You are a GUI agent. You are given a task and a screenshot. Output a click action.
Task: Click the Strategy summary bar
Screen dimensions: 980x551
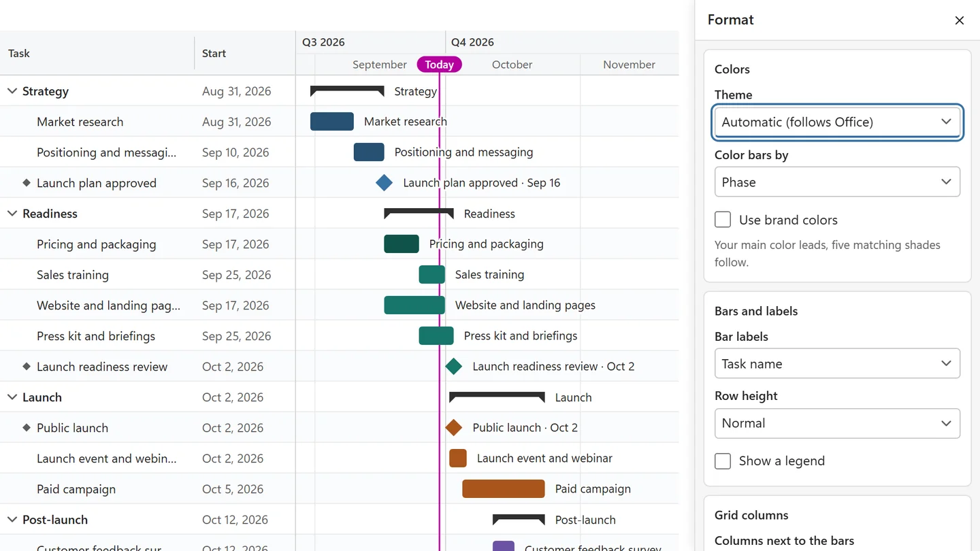347,90
